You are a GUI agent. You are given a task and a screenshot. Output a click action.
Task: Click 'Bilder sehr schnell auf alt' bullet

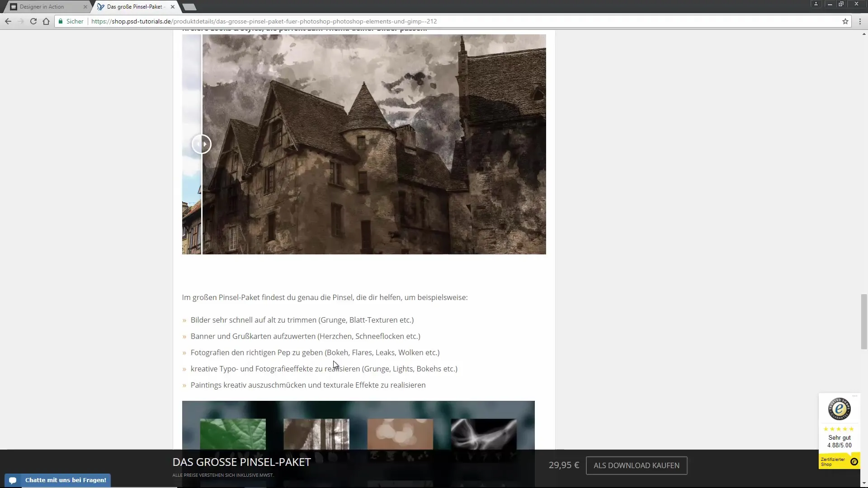point(302,320)
